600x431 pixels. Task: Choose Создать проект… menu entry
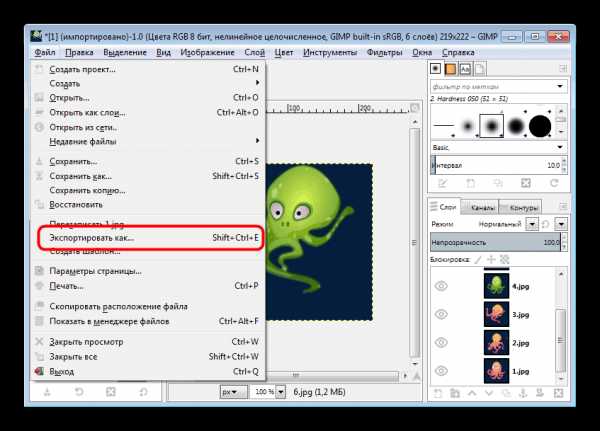pos(148,69)
